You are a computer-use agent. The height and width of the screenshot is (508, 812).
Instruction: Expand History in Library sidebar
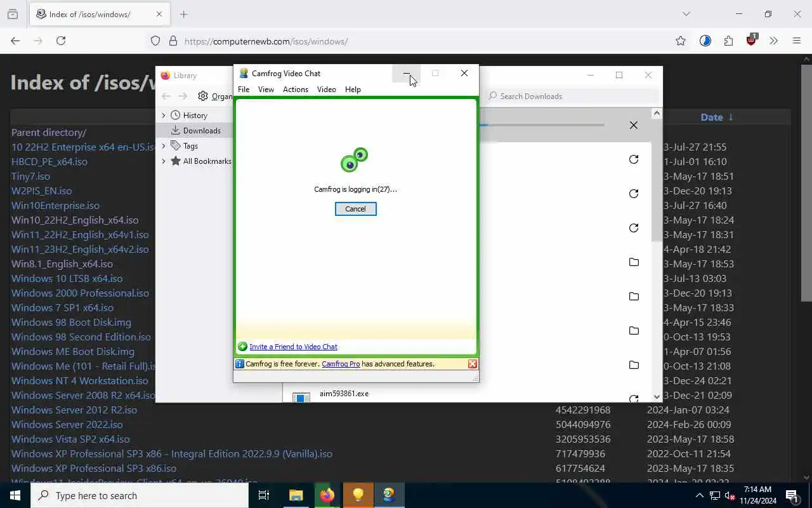coord(164,116)
